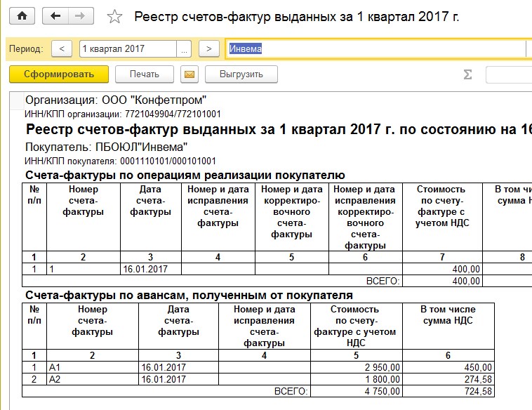Image resolution: width=532 pixels, height=410 pixels.
Task: Select 'Период:' label
Action: point(26,49)
